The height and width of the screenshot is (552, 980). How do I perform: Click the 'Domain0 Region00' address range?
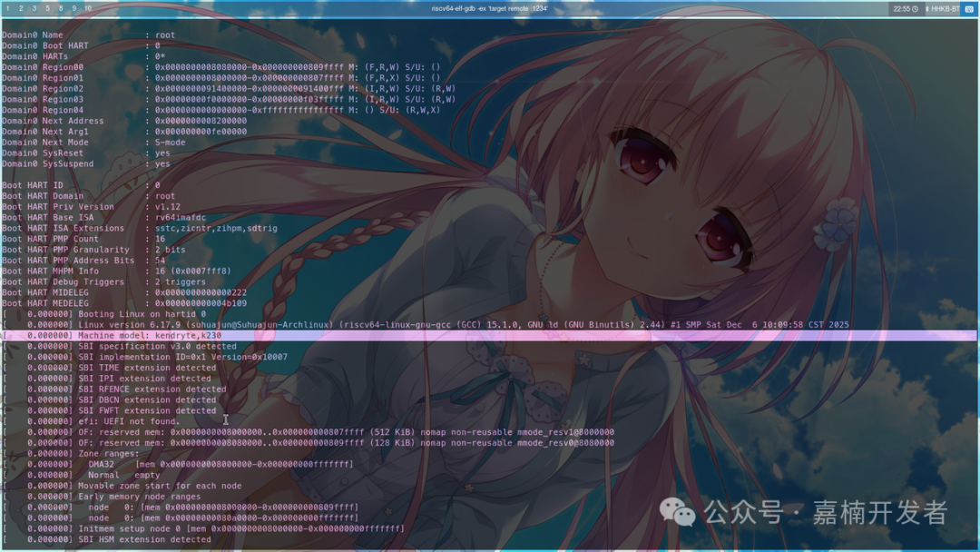(x=249, y=67)
